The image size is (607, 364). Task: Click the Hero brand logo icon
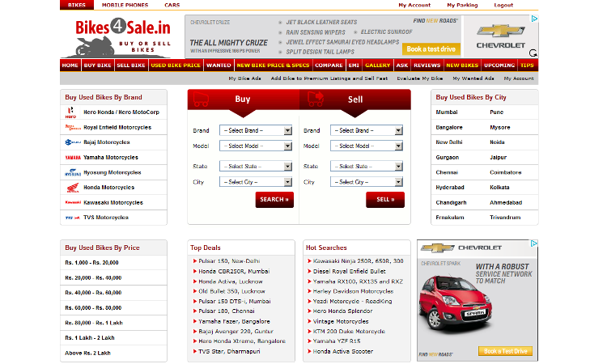(71, 112)
